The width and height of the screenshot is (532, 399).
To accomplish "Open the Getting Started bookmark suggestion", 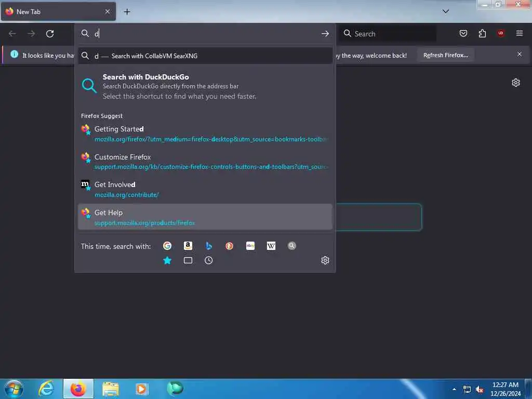I will (205, 134).
